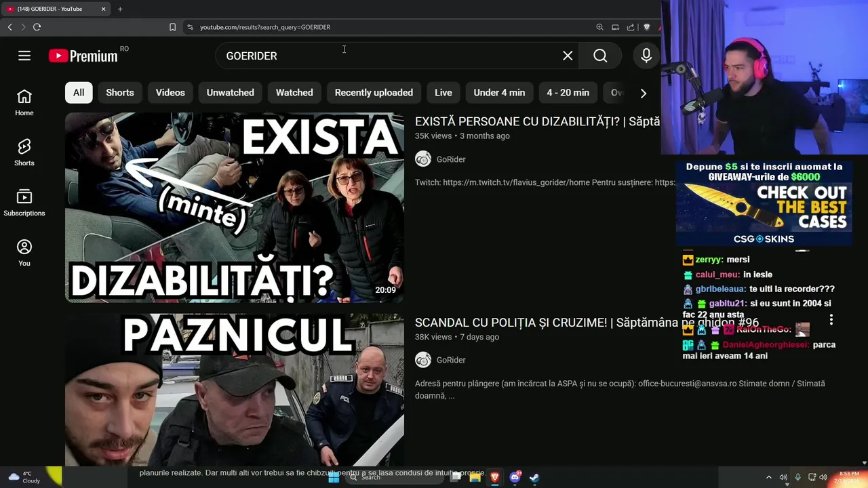
Task: Filter results by 4 - 20 min chip
Action: point(568,93)
